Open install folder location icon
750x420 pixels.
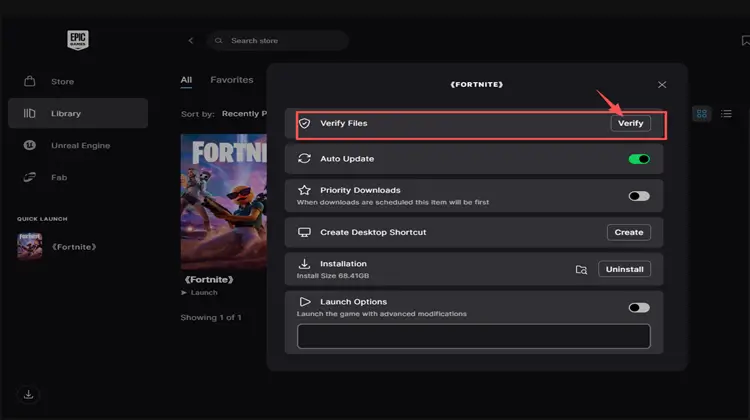pyautogui.click(x=581, y=269)
